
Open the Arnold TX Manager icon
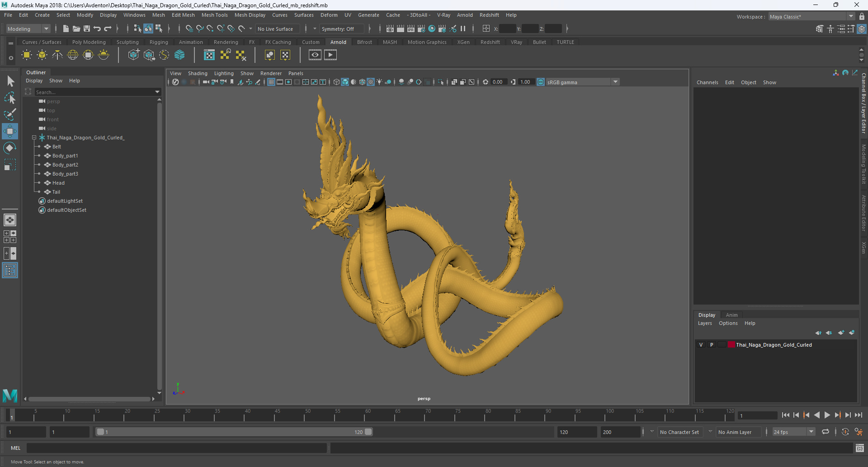coord(209,55)
